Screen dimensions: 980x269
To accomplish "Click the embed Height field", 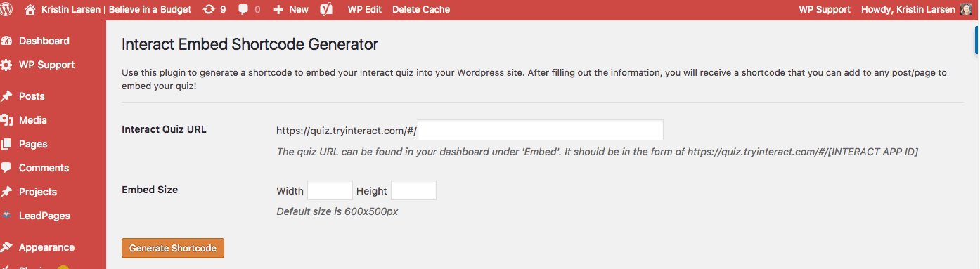I will (414, 190).
